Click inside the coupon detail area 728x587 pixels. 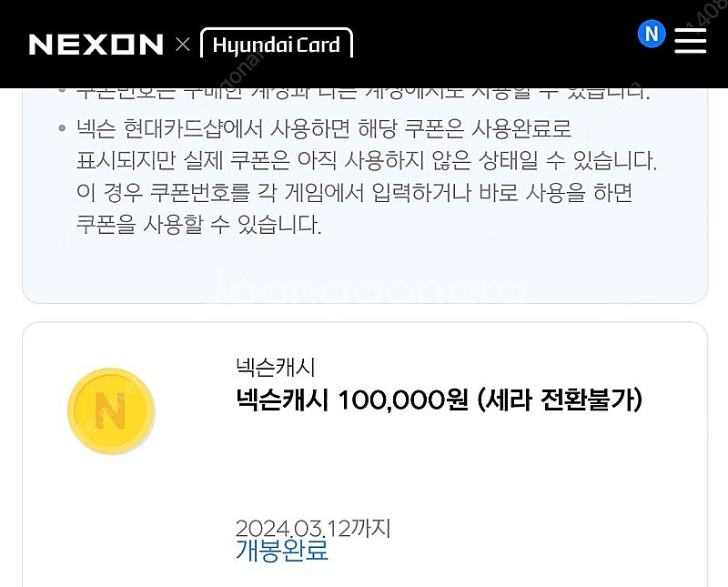364,455
